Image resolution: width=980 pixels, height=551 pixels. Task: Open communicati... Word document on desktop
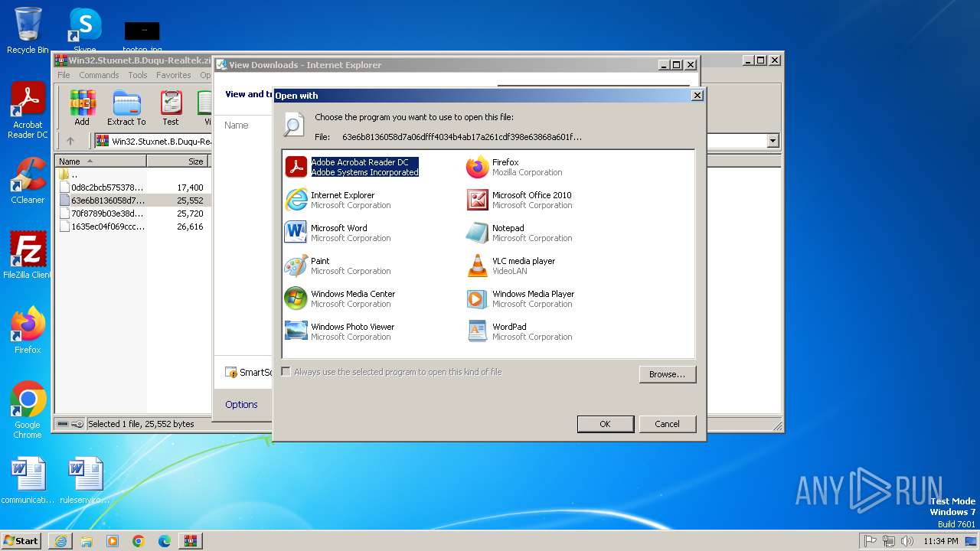[x=28, y=481]
